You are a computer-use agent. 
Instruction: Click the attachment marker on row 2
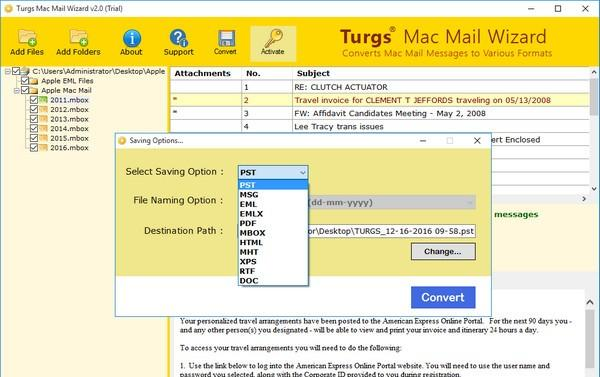point(175,99)
